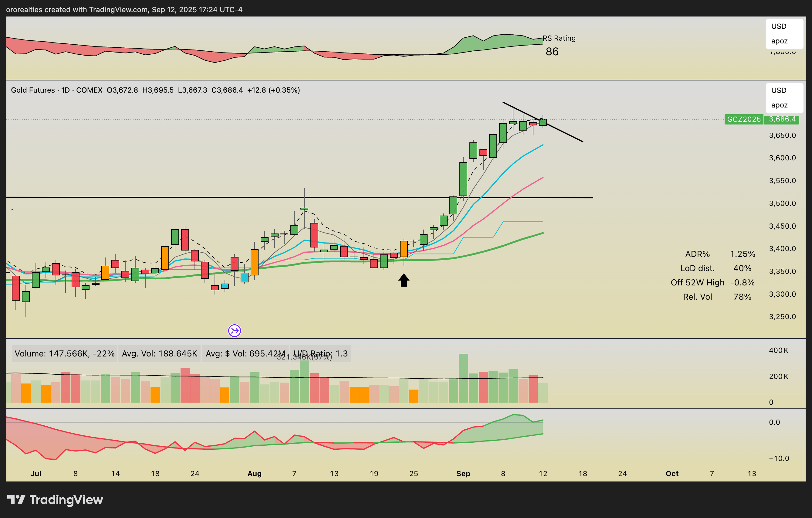812x518 pixels.
Task: Click the 3,686.4 green price label
Action: pyautogui.click(x=782, y=119)
